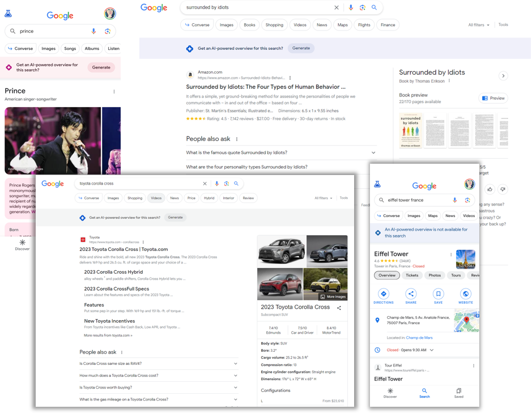Click Generate in toyota AI overview banner
Image resolution: width=532 pixels, height=413 pixels.
click(175, 218)
